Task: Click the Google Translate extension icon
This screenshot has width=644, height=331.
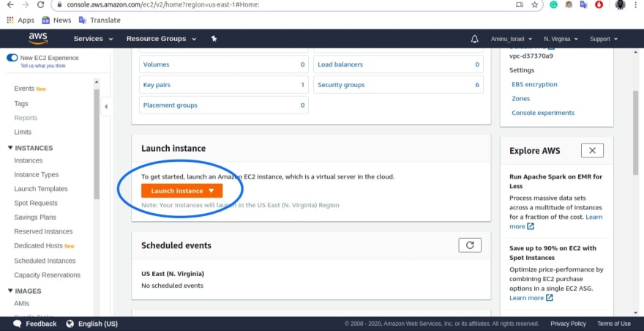Action: point(584,5)
